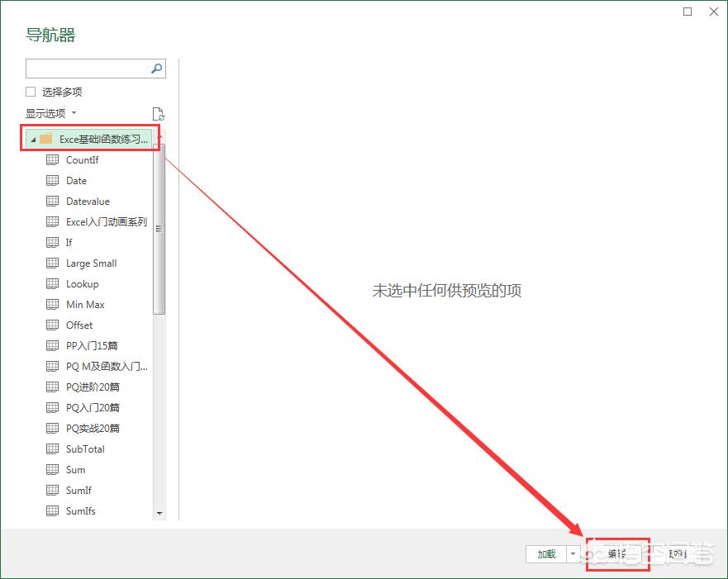Select the Min Max tree item

coord(85,304)
